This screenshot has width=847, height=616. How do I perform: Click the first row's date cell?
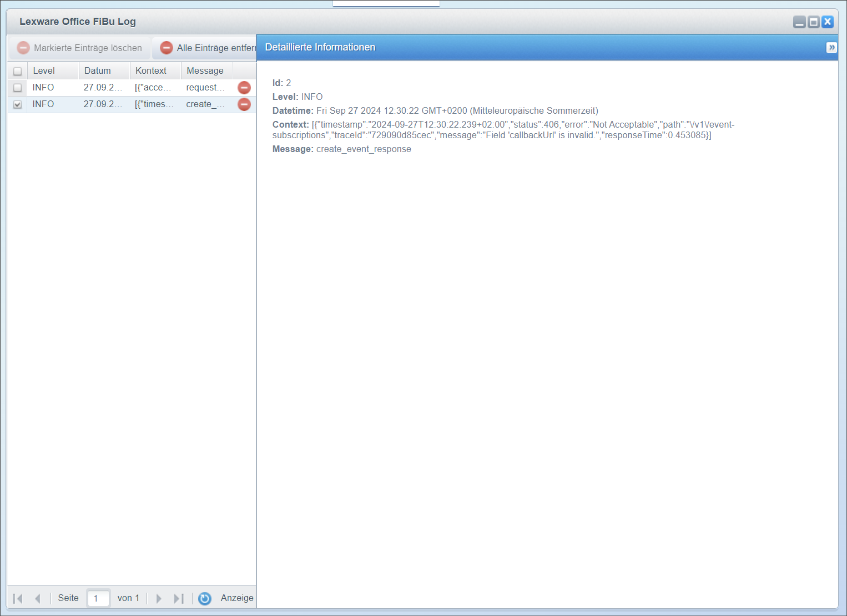coord(104,88)
